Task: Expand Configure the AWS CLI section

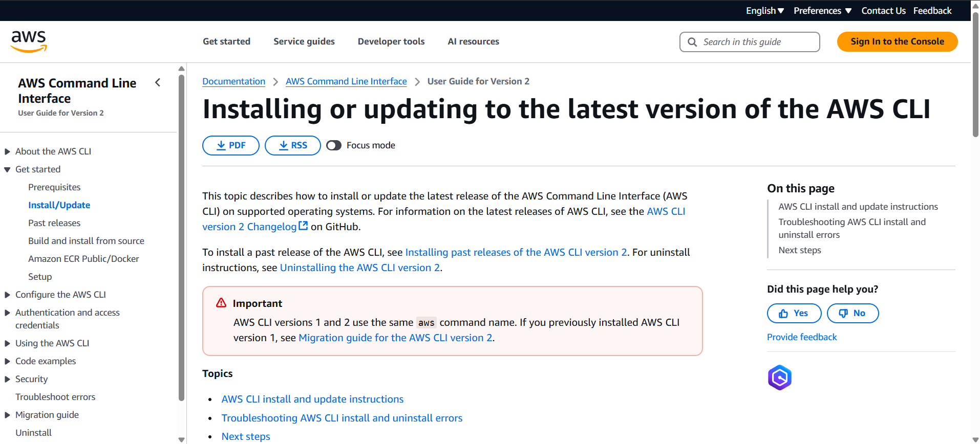Action: (x=7, y=295)
